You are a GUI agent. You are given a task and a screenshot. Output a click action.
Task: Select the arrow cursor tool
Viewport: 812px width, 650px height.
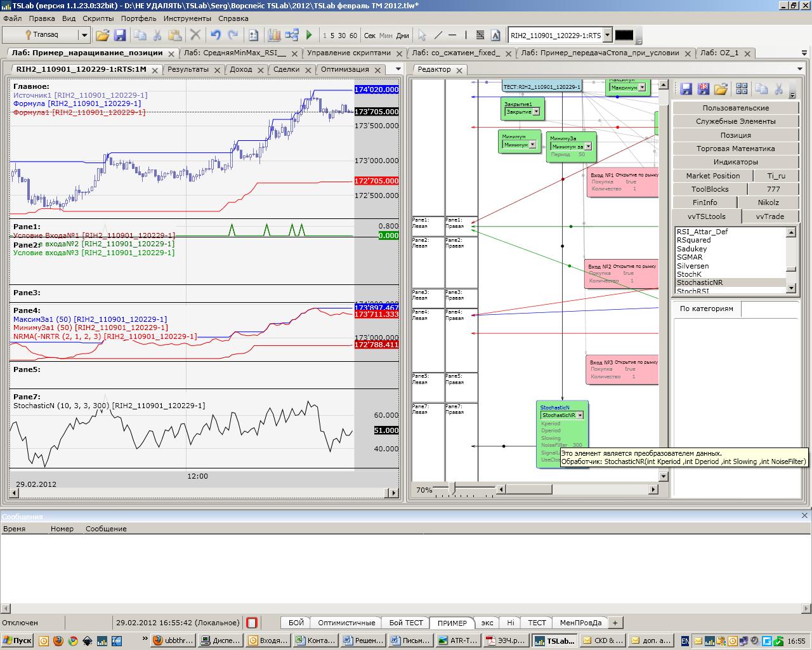(x=422, y=36)
